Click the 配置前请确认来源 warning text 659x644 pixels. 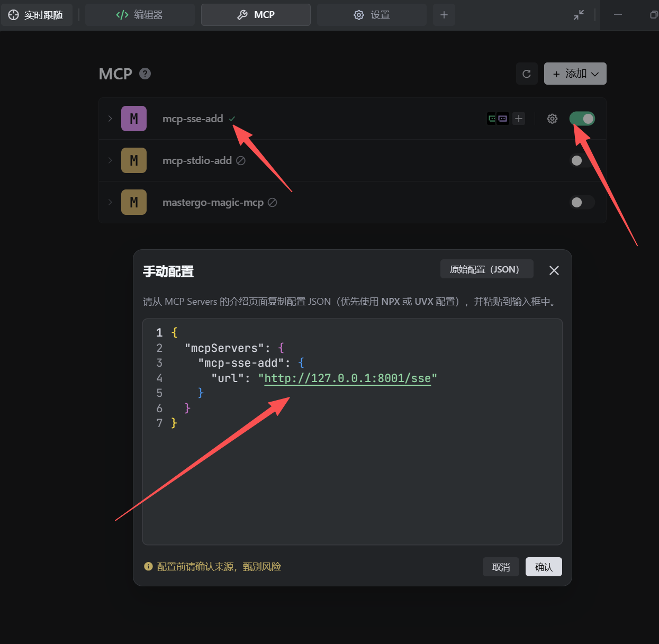219,566
